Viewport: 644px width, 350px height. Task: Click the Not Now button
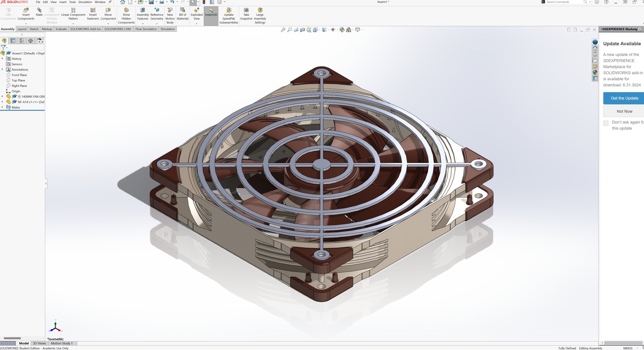624,111
